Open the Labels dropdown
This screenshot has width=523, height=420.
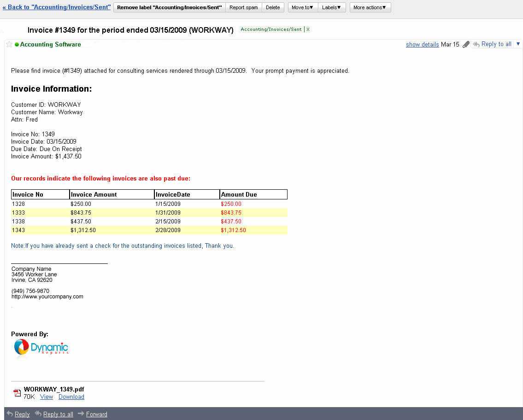point(331,7)
